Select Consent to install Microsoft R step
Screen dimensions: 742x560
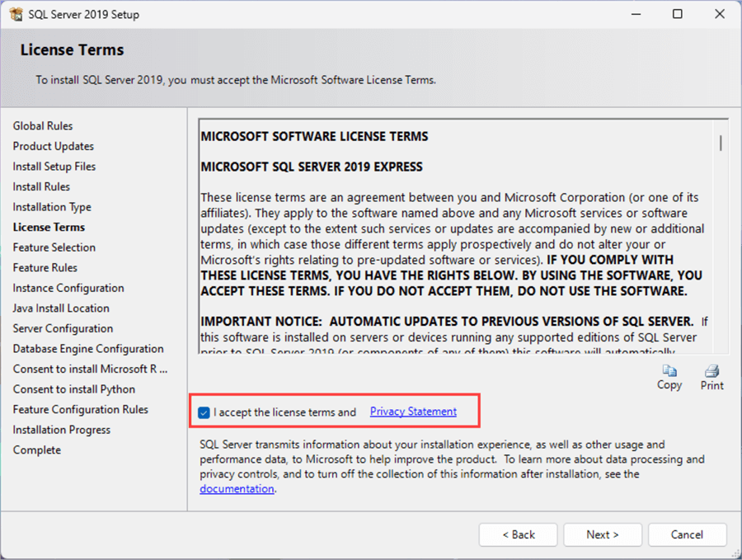tap(90, 369)
